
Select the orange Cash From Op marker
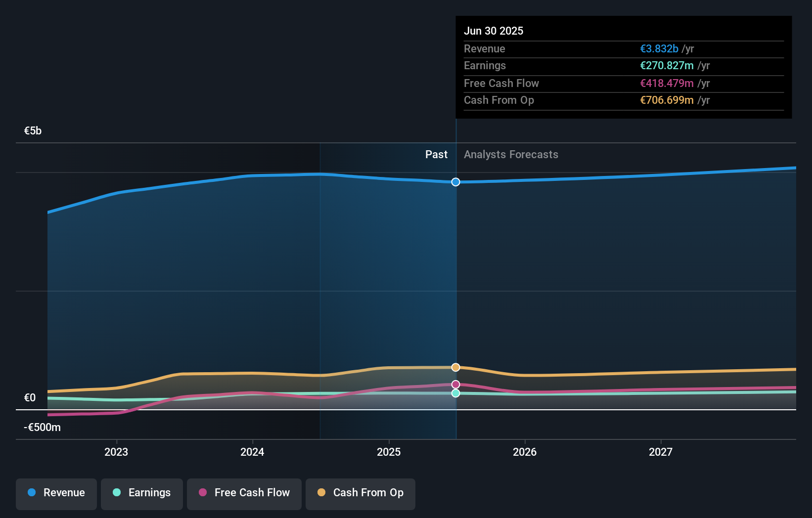tap(455, 367)
